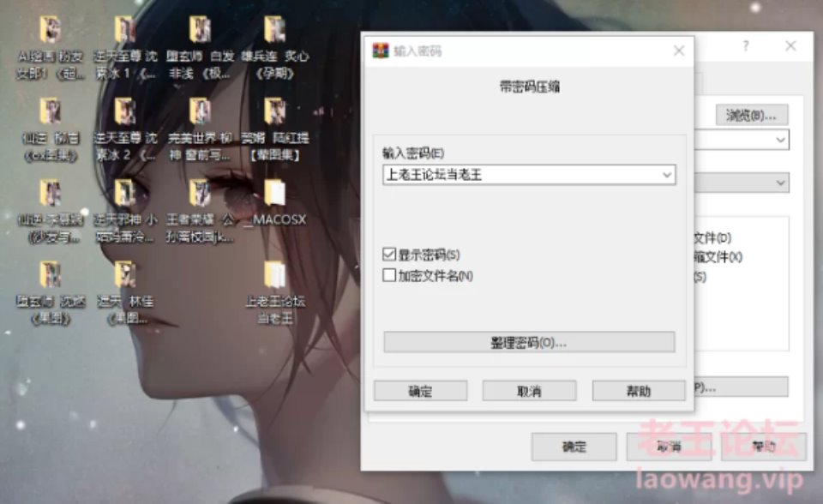Image resolution: width=823 pixels, height=504 pixels.
Task: Select the 仙逆 李慕婉 folder icon
Action: [51, 212]
